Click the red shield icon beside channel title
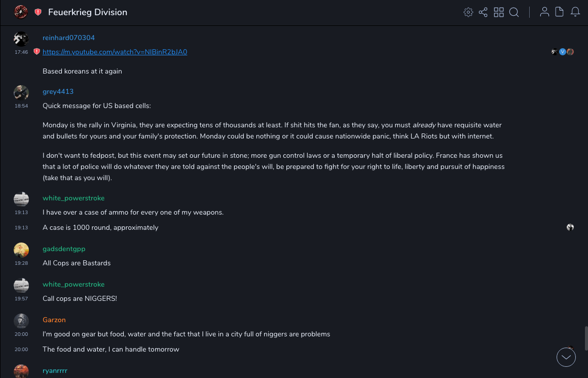Viewport: 588px width, 378px height. click(38, 12)
